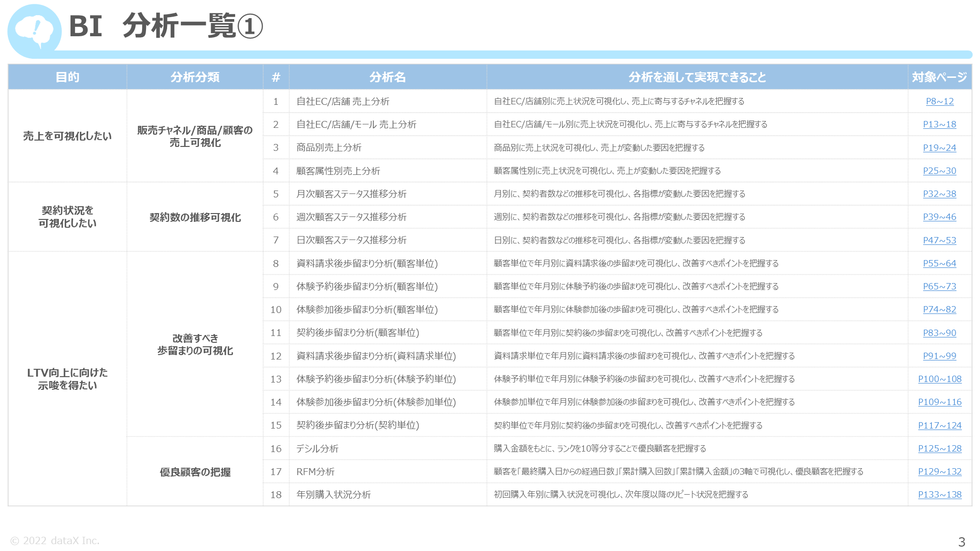Viewport: 980px width, 551px height.
Task: Click デシル分析 analysis name
Action: tap(318, 449)
